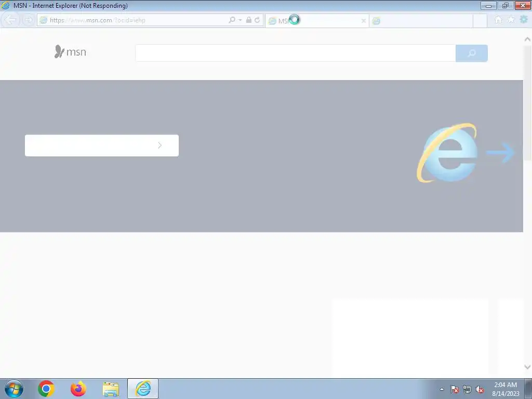The image size is (532, 399).
Task: Click the browser Back arrow button
Action: [10, 20]
